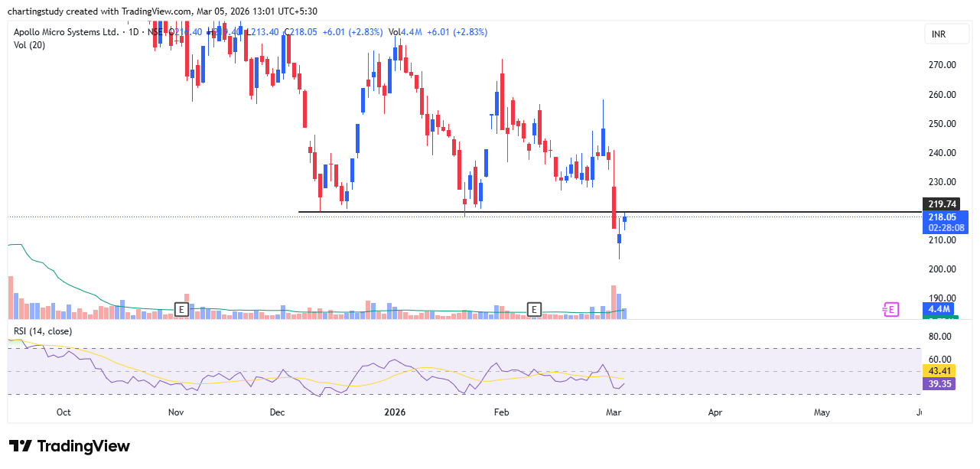Viewport: 980px width, 469px height.
Task: Click the earnings E marker near November
Action: pyautogui.click(x=181, y=309)
